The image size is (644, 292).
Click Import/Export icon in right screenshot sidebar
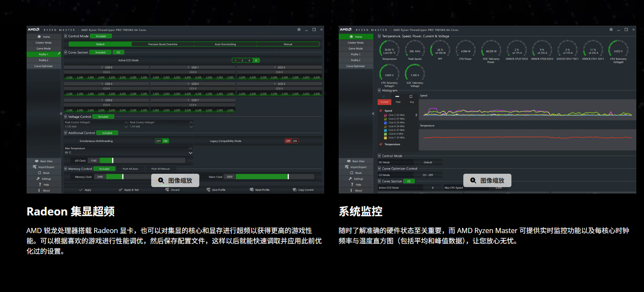point(346,167)
